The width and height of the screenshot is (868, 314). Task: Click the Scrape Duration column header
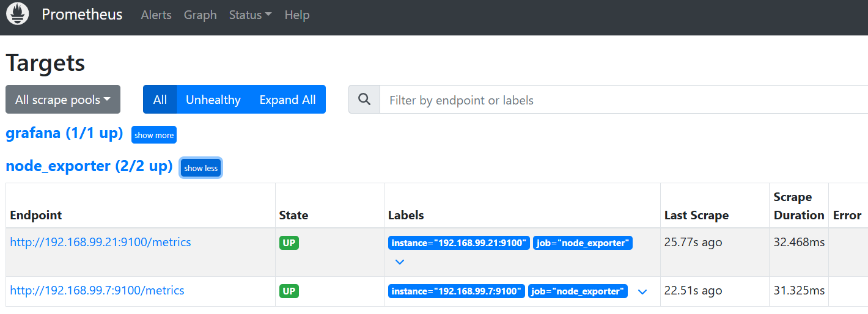coord(799,206)
